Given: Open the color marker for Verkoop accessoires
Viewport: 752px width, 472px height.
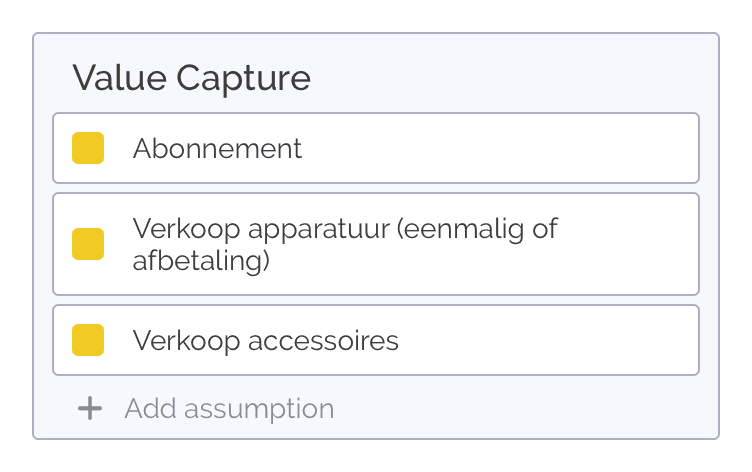Looking at the screenshot, I should click(x=88, y=340).
